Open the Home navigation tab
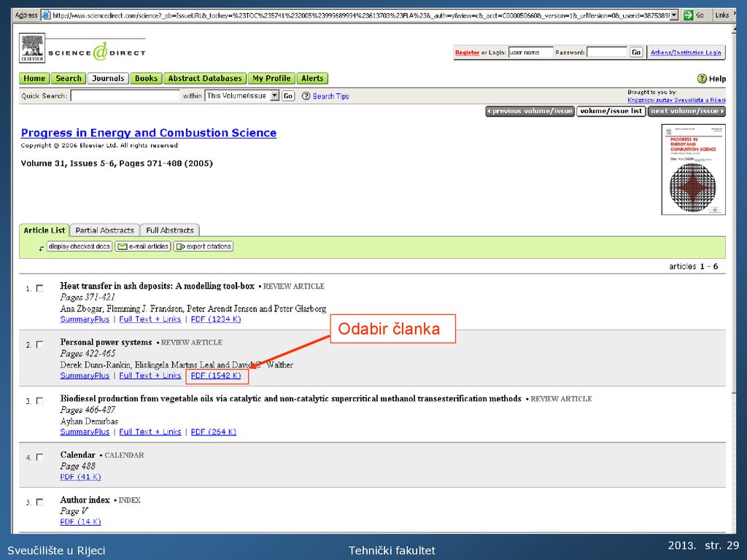Image resolution: width=747 pixels, height=560 pixels. pyautogui.click(x=34, y=79)
